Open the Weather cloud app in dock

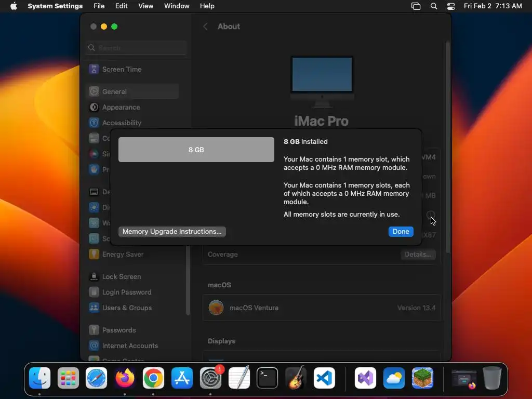394,378
